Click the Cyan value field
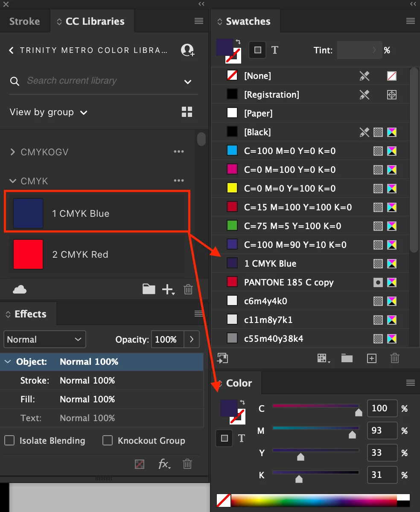Viewport: 420px width, 512px height. click(x=382, y=408)
